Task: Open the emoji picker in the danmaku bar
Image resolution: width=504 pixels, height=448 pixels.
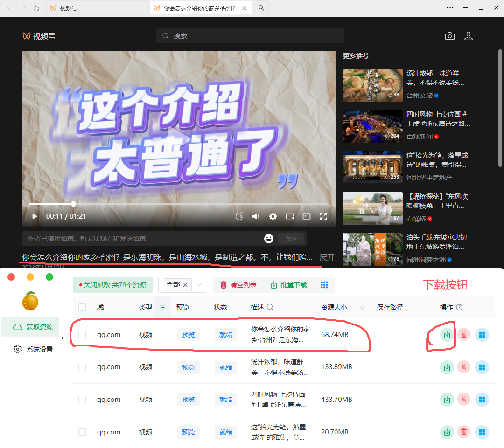Action: pyautogui.click(x=269, y=238)
